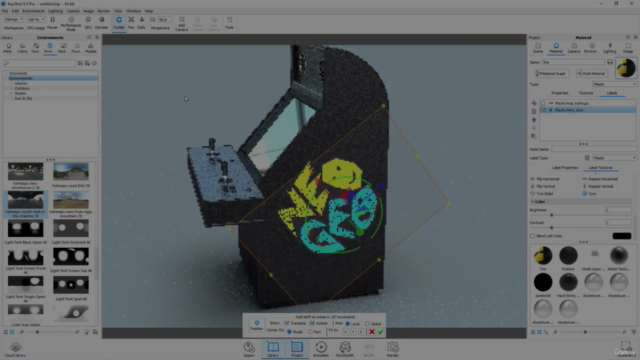Launch KeyShotXR from the bottom bar

(x=345, y=349)
